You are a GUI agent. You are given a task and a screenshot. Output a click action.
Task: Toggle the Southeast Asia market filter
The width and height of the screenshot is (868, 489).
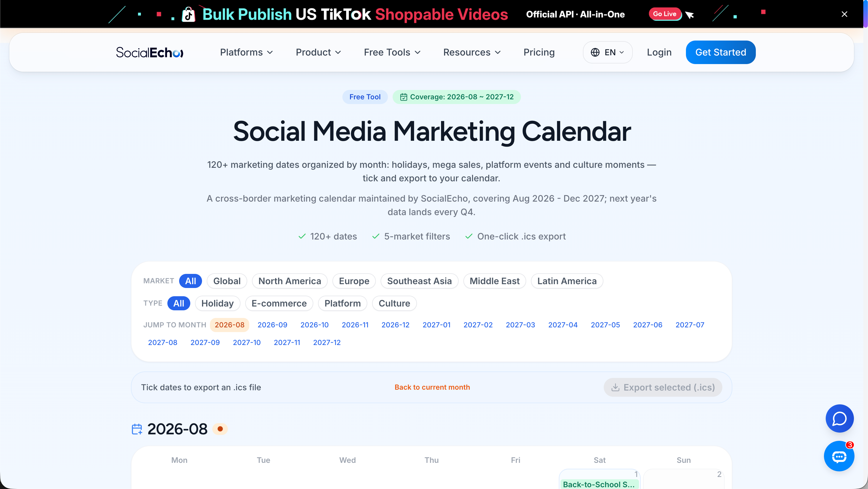(419, 281)
